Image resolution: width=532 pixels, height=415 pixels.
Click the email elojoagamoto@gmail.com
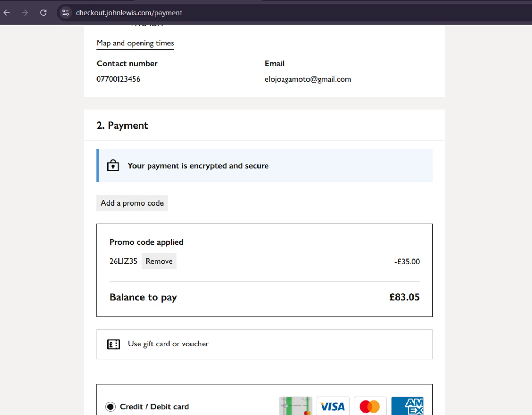(x=308, y=79)
